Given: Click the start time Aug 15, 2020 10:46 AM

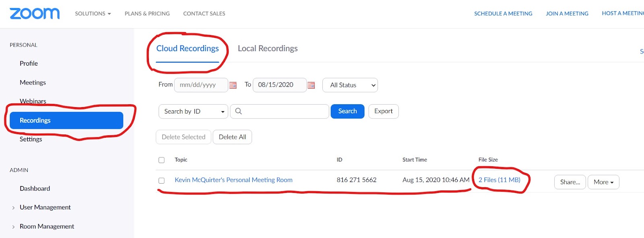Looking at the screenshot, I should (436, 180).
